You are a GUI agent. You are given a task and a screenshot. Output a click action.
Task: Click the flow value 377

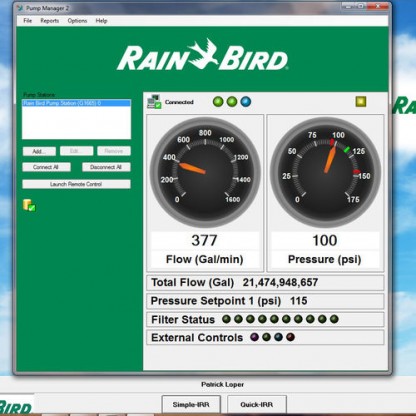tap(204, 240)
